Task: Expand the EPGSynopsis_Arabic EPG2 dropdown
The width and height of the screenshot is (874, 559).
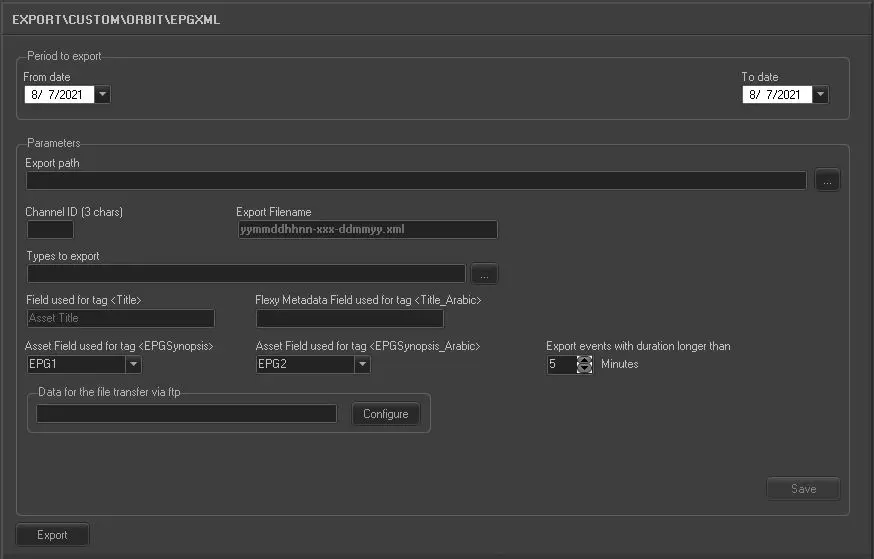Action: click(362, 365)
